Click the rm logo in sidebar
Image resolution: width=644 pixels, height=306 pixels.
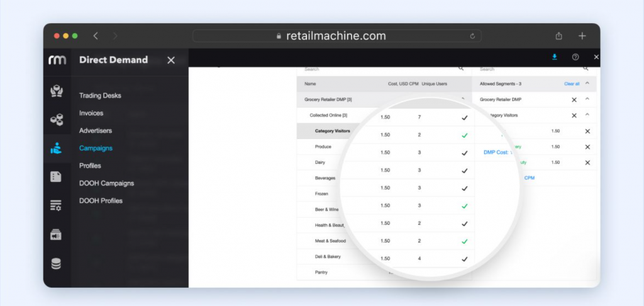point(57,60)
